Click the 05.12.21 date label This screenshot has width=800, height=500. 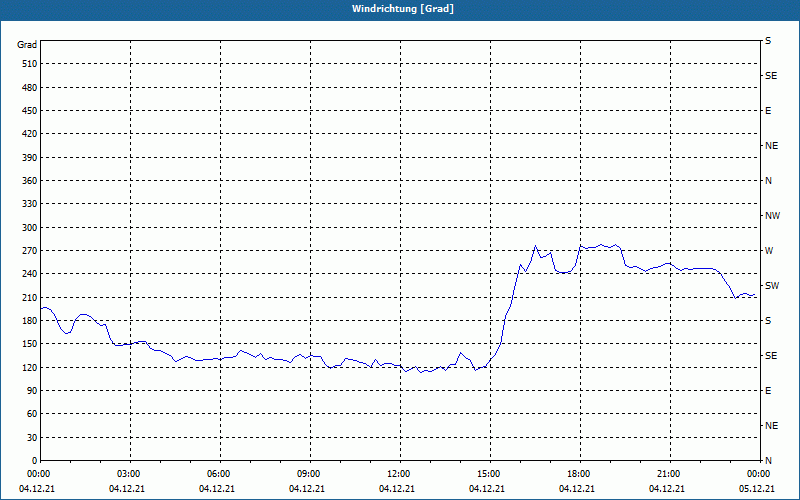[757, 489]
